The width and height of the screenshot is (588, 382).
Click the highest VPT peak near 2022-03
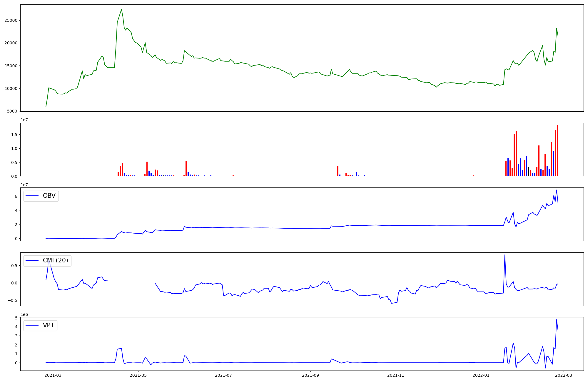tap(557, 320)
